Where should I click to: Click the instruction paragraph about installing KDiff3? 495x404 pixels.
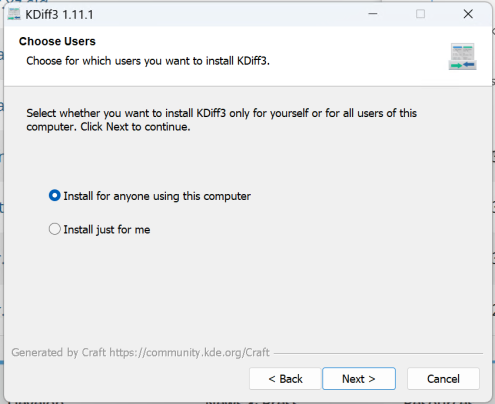tap(221, 120)
